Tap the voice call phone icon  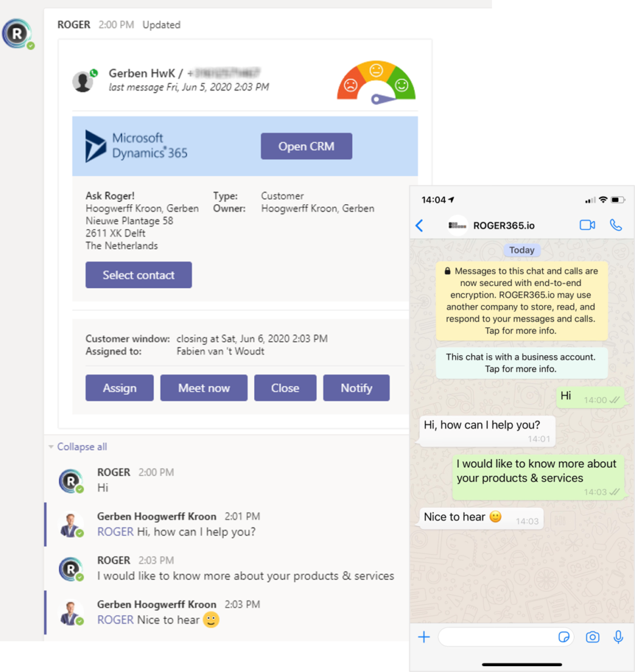[x=616, y=225]
